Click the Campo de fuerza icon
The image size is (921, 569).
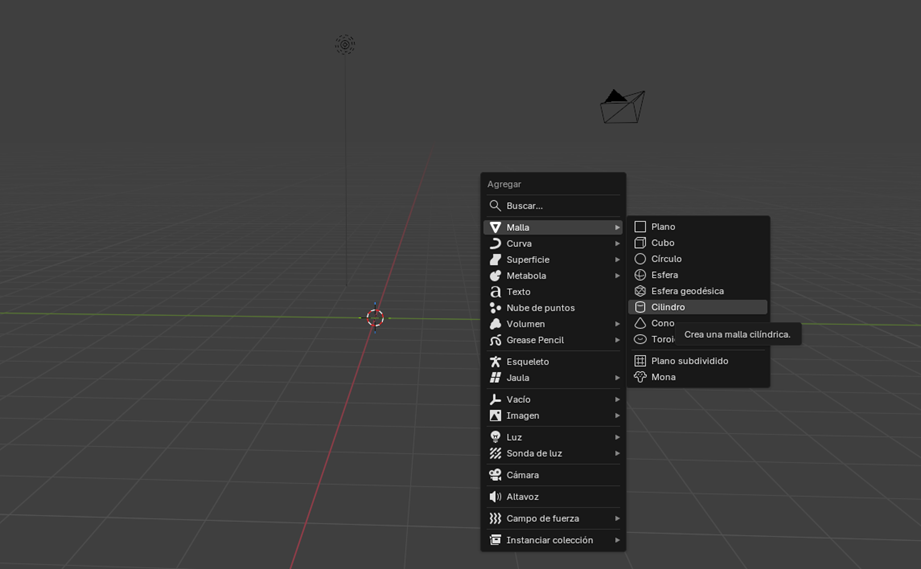(495, 519)
